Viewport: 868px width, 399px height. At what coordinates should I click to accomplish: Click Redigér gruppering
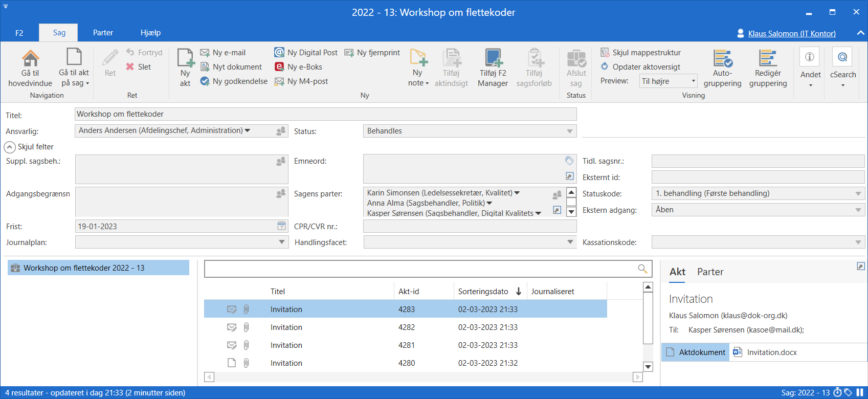pyautogui.click(x=768, y=68)
